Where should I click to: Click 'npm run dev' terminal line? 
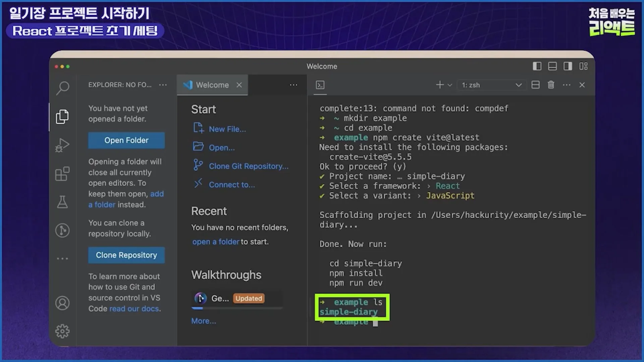(356, 283)
